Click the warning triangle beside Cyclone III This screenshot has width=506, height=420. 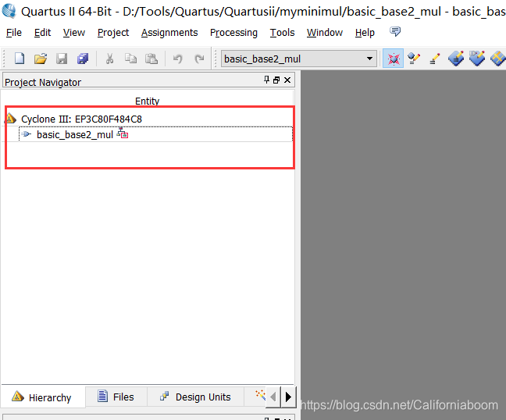(11, 119)
